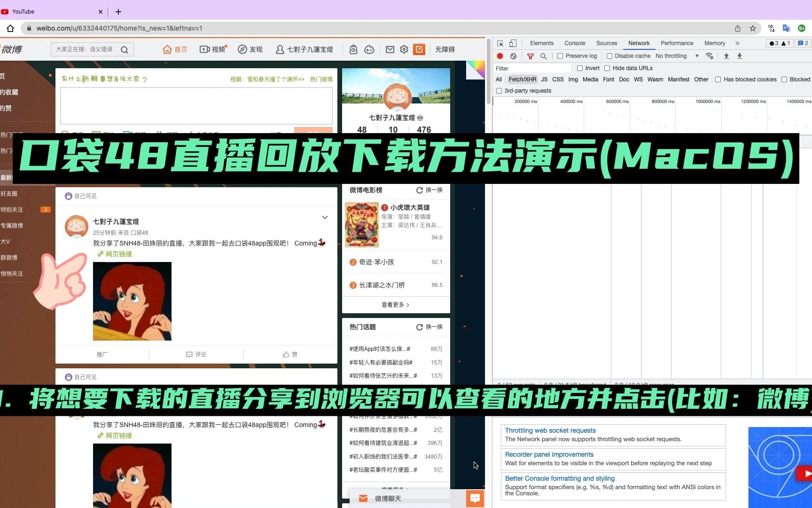The height and width of the screenshot is (508, 812).
Task: Enable the Preserve log checkbox
Action: [x=560, y=56]
